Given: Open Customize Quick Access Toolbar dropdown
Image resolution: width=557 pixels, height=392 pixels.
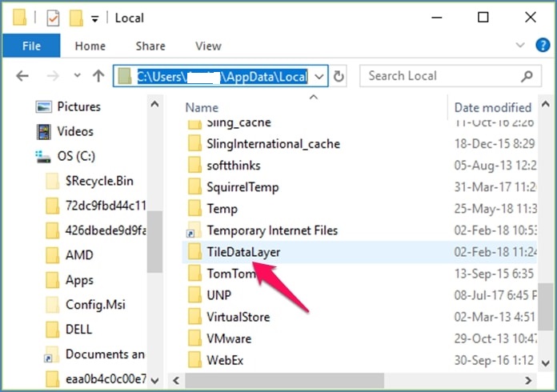Looking at the screenshot, I should point(95,17).
